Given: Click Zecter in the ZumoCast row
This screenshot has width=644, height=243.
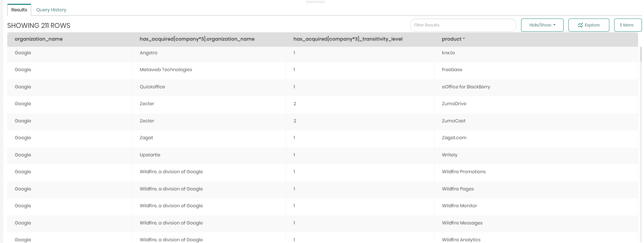Looking at the screenshot, I should click(147, 121).
